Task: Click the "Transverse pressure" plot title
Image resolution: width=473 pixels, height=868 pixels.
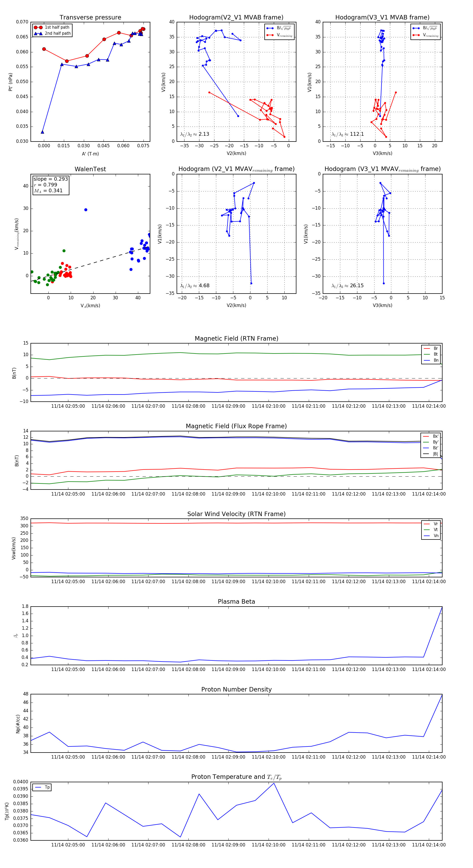Action: (90, 18)
